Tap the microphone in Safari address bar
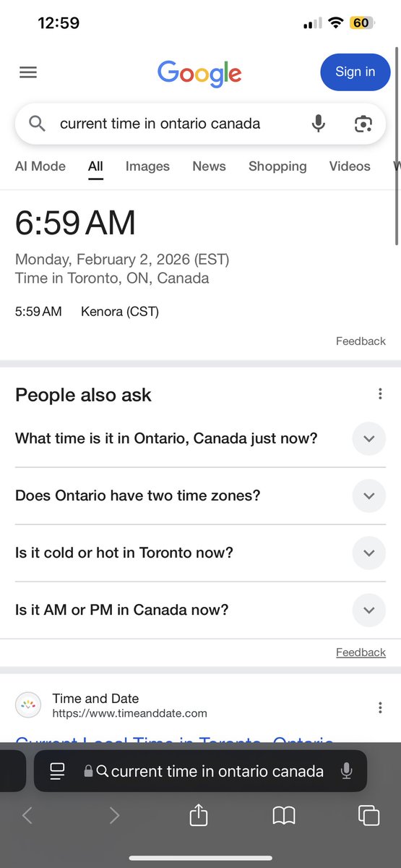The image size is (401, 868). (x=347, y=771)
